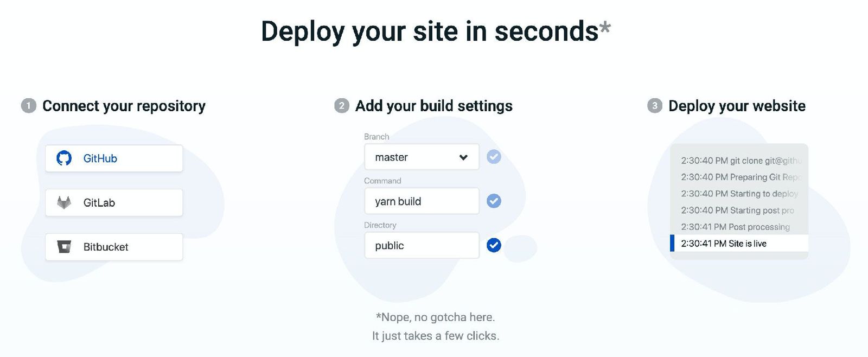Click the yarn build command input field
The image size is (868, 357).
click(422, 201)
